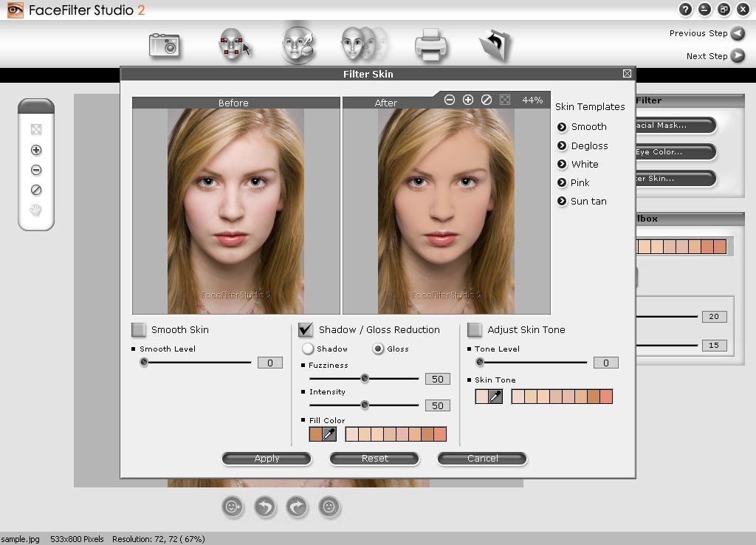Click the rightmost face icon below canvas
Viewport: 756px width, 545px height.
[x=329, y=507]
